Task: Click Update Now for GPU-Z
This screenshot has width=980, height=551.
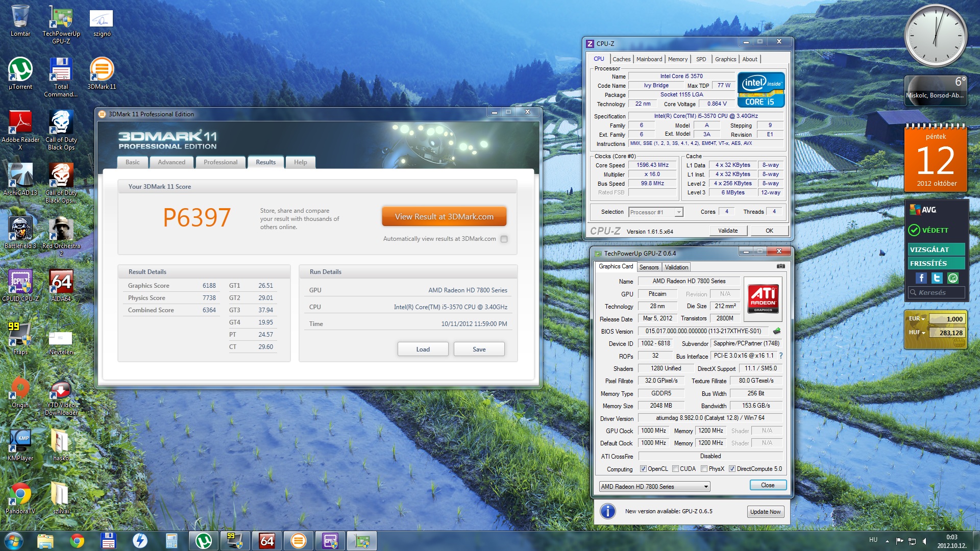Action: 765,512
